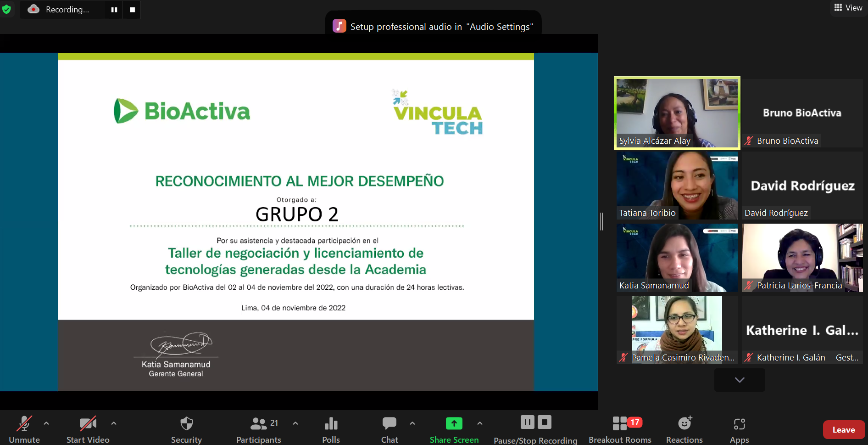Start Video from the toolbar
The height and width of the screenshot is (445, 868).
coord(88,429)
